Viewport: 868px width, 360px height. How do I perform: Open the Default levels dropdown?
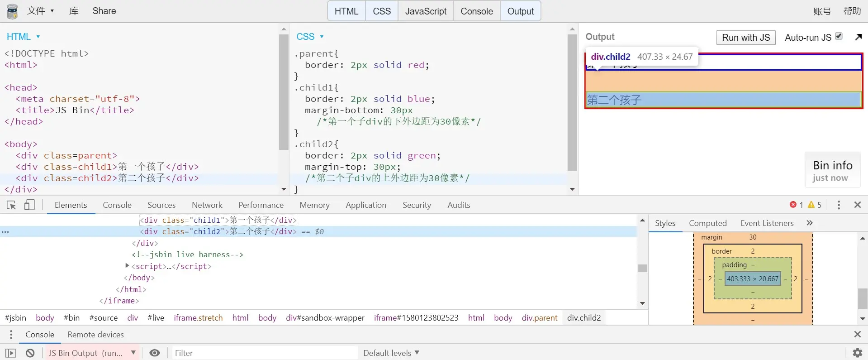[391, 353]
